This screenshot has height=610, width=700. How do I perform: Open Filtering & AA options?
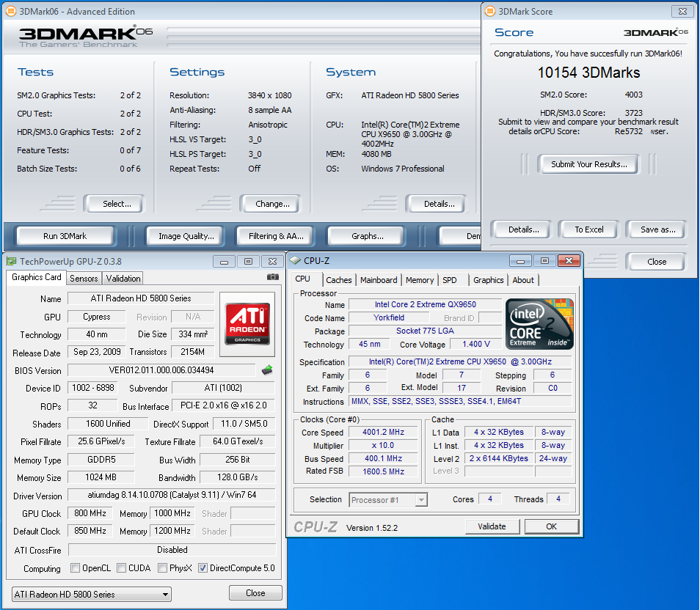click(276, 236)
